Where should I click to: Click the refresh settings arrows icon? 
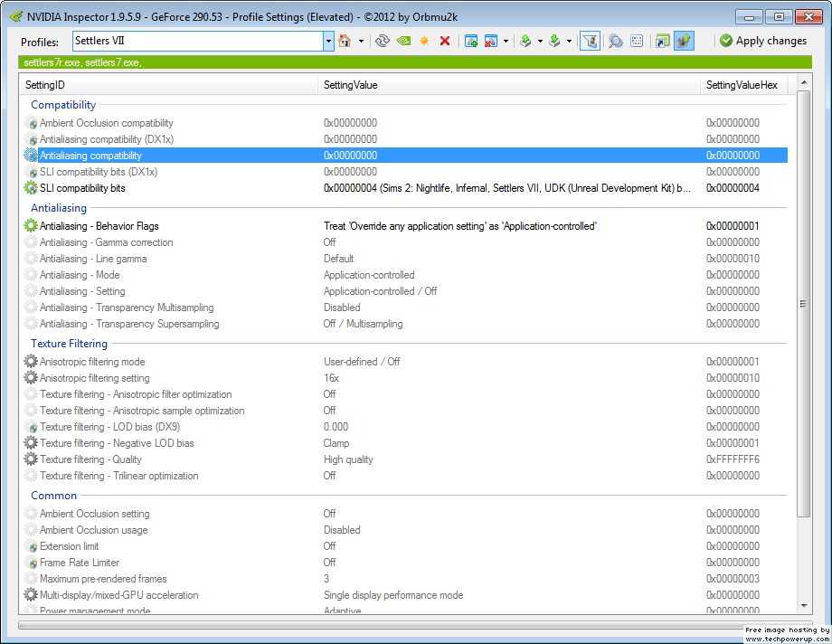[382, 41]
